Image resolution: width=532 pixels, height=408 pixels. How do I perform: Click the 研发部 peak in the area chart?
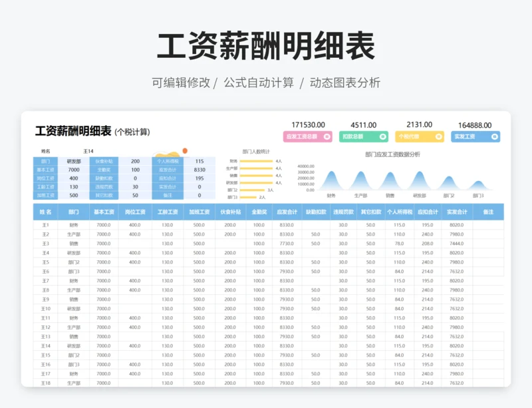tap(420, 180)
